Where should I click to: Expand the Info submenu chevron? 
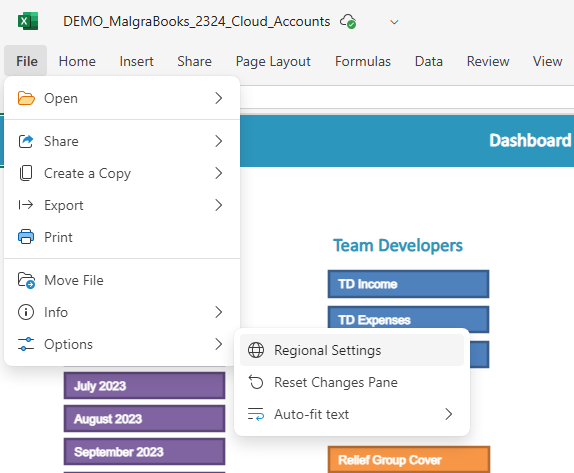tap(219, 312)
